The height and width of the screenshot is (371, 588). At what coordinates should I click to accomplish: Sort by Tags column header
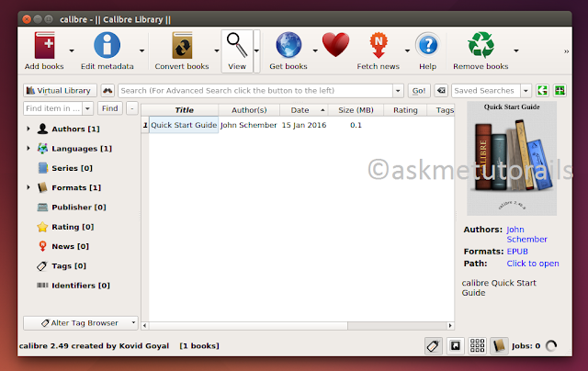pyautogui.click(x=441, y=110)
